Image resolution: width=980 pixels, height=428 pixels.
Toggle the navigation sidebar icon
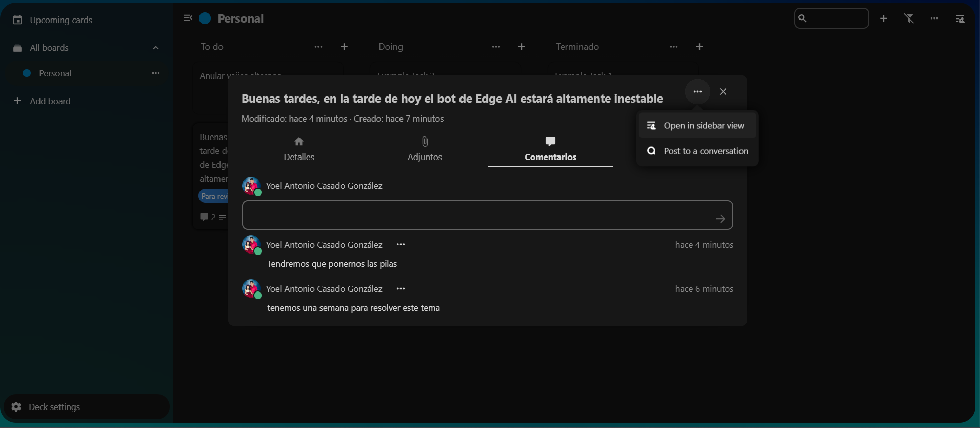pyautogui.click(x=188, y=18)
